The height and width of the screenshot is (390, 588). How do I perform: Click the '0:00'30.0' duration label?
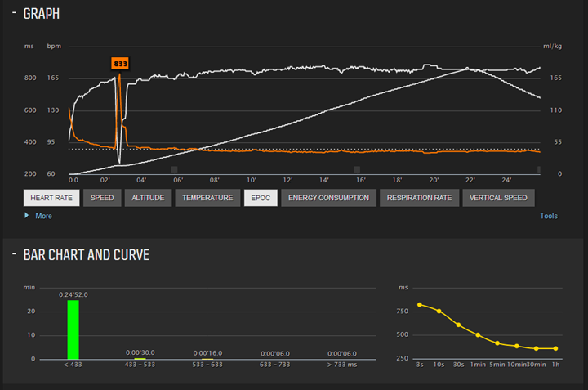tap(140, 353)
